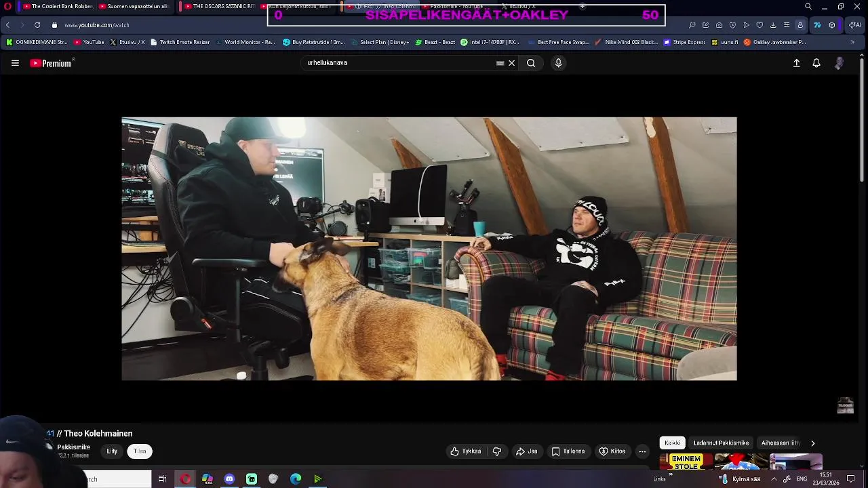Click the video player to pause

tap(429, 249)
